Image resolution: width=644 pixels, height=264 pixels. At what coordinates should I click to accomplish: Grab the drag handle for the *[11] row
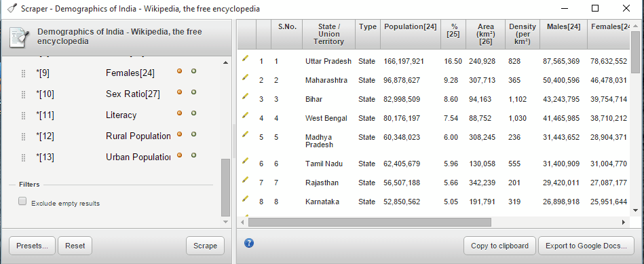click(23, 115)
